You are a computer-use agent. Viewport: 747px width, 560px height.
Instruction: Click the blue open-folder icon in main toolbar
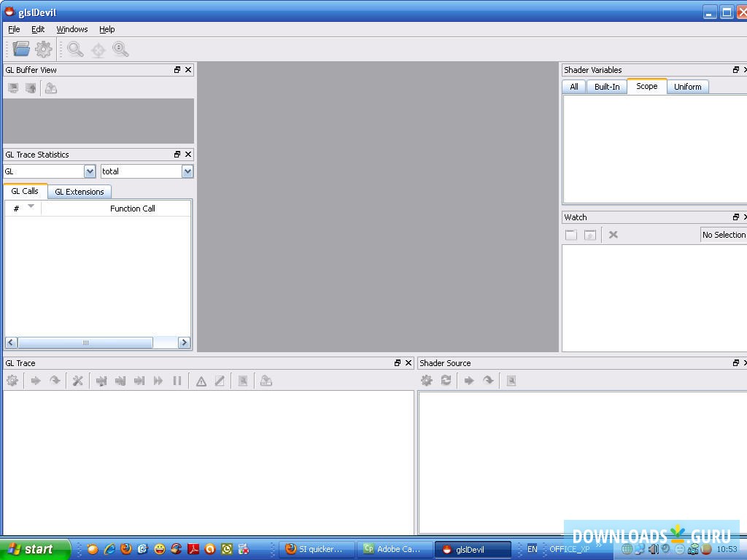click(21, 49)
